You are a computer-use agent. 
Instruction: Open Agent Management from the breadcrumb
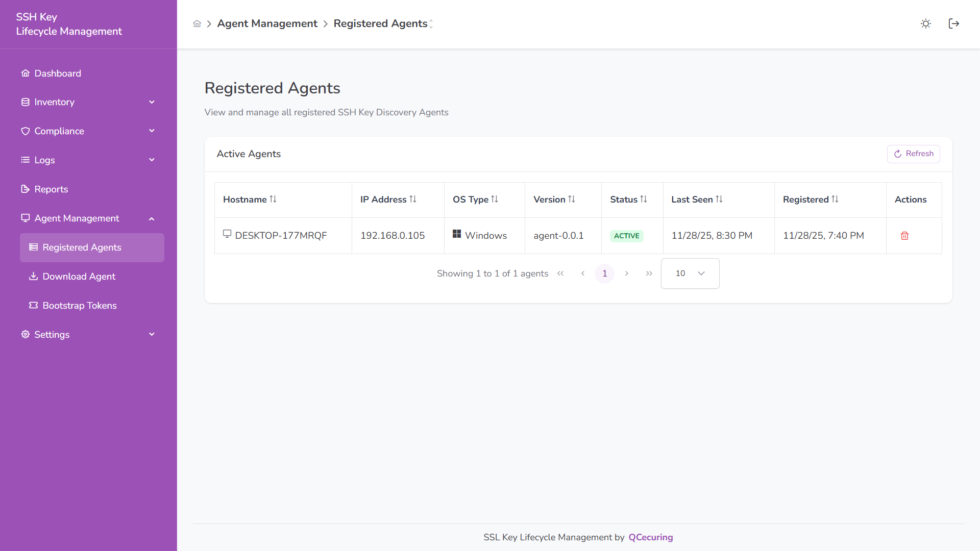(x=267, y=23)
